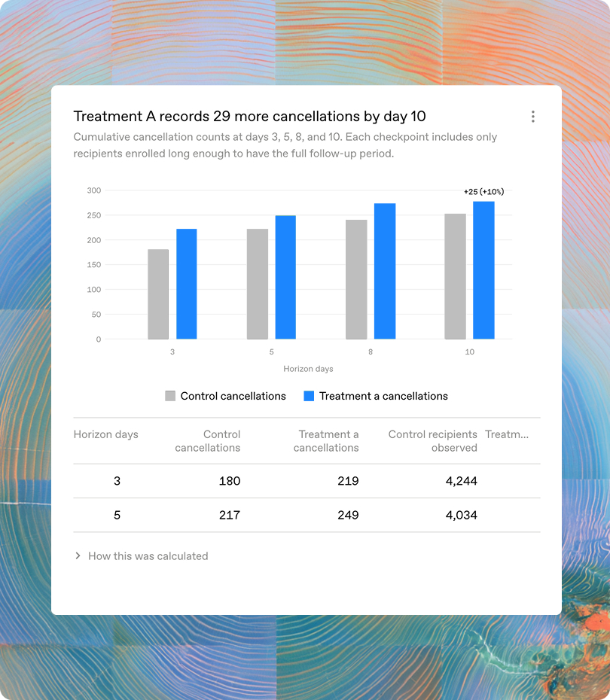Expand the 'How this was calculated' chevron
This screenshot has width=610, height=700.
78,555
